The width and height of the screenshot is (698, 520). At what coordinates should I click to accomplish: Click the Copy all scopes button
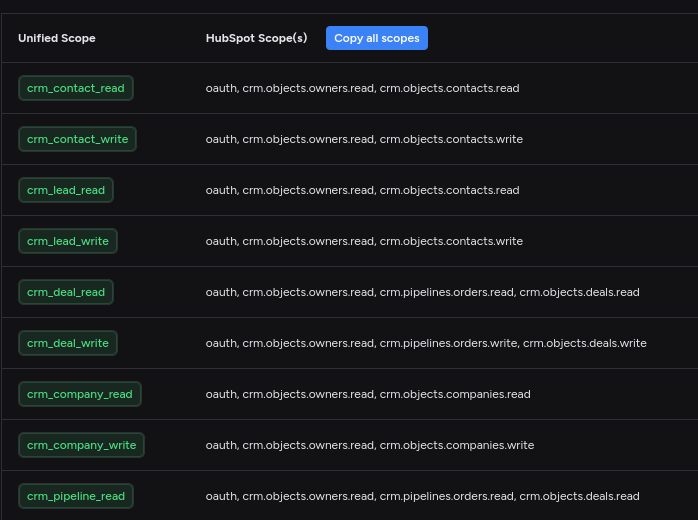tap(376, 38)
